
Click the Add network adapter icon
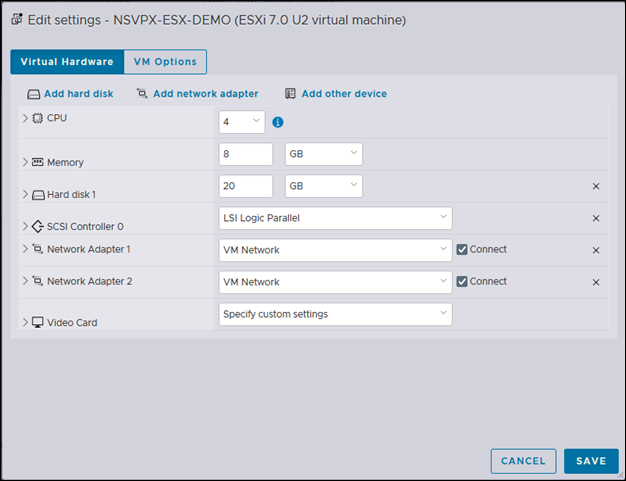tap(142, 94)
